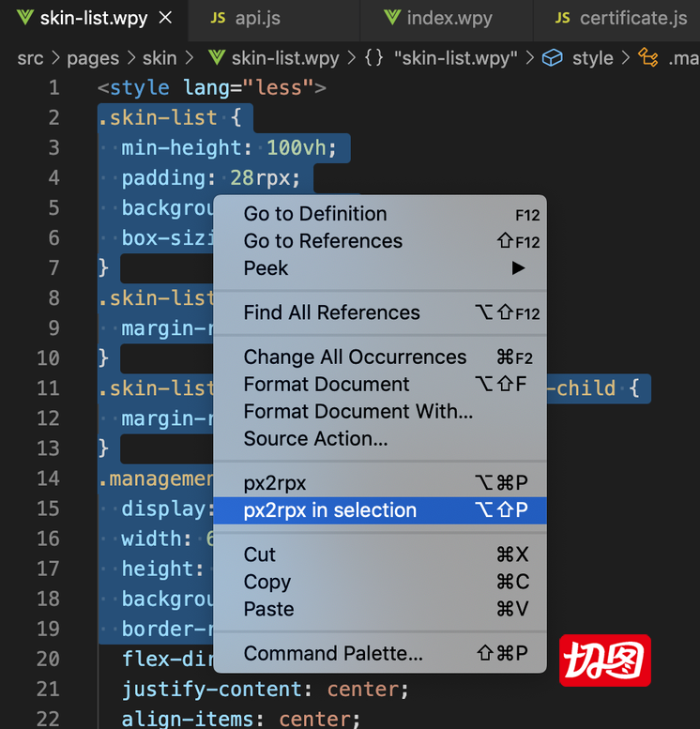Screen dimensions: 700x729
Task: Click the pages breadcrumb segment
Action: point(93,58)
